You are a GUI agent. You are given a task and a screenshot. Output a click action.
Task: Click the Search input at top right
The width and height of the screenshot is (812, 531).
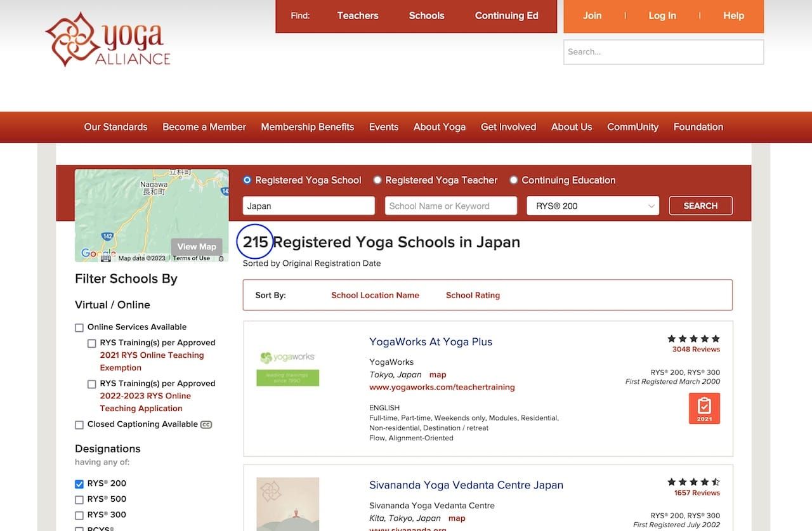(663, 51)
